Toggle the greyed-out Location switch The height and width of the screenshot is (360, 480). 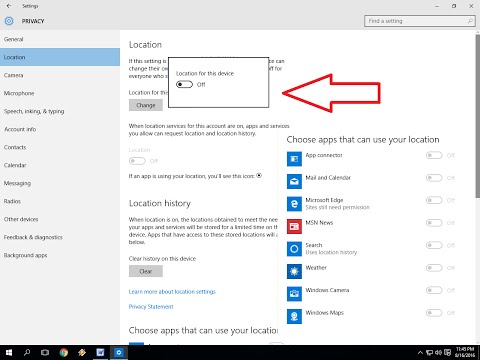point(137,161)
